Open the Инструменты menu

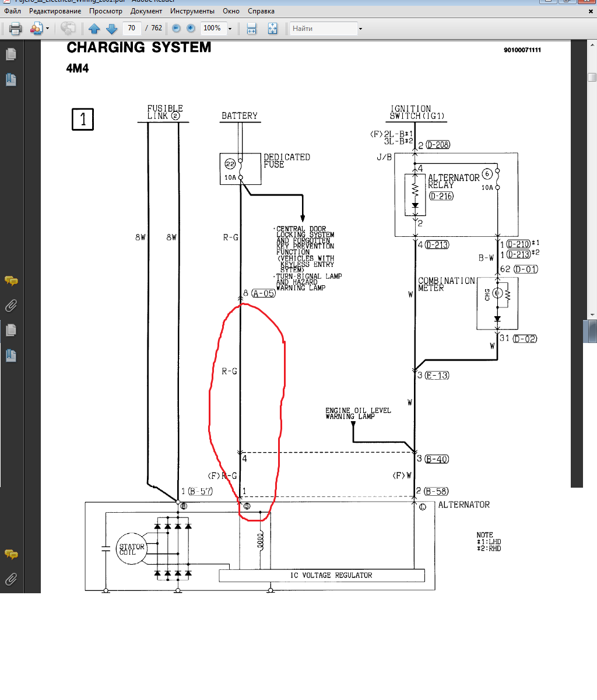[x=192, y=11]
